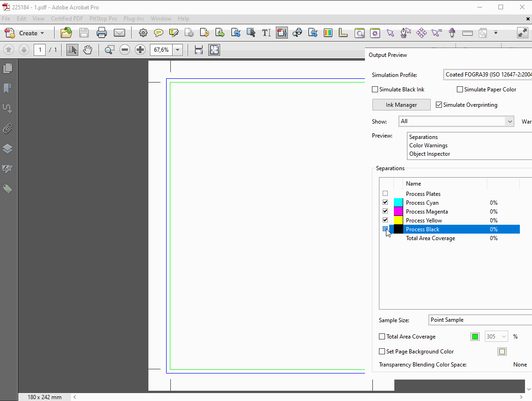The width and height of the screenshot is (532, 401).
Task: Open the zoom percentage dropdown arrow
Action: coord(177,50)
